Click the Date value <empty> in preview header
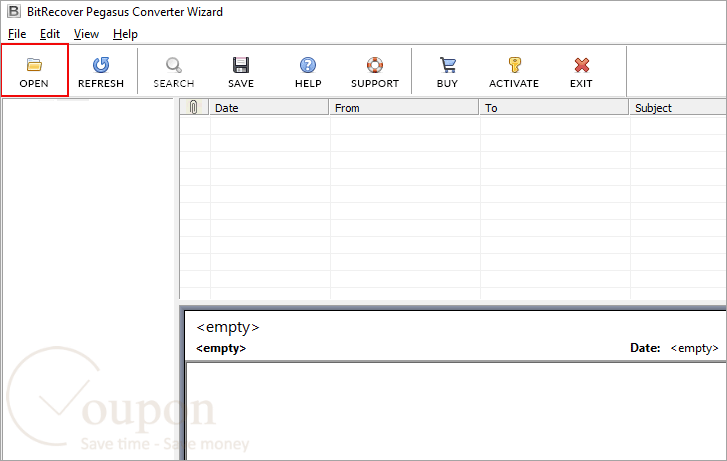Screen dimensions: 727x461 [695, 348]
